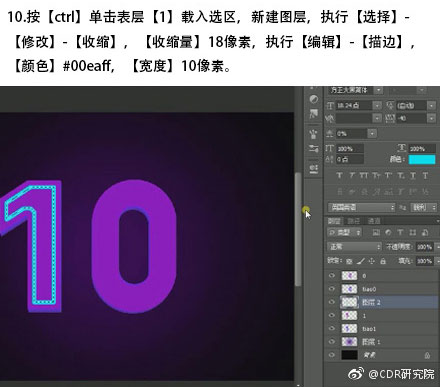
Task: Open leading (自动) dropdown arrow
Action: [x=432, y=105]
